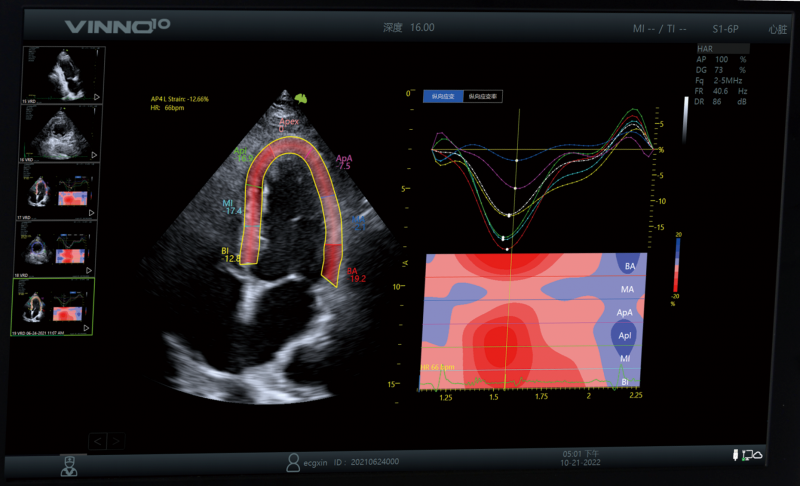
Task: Open thumbnail 18 strain analysis image
Action: pos(57,246)
